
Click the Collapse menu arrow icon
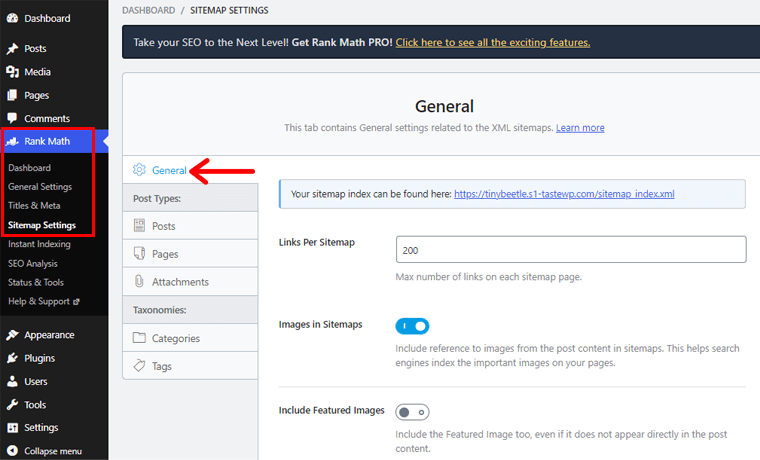tap(13, 451)
